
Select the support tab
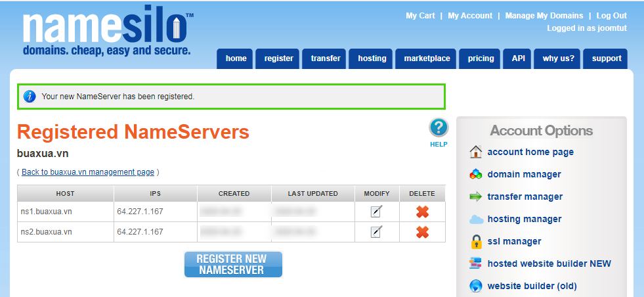(605, 59)
